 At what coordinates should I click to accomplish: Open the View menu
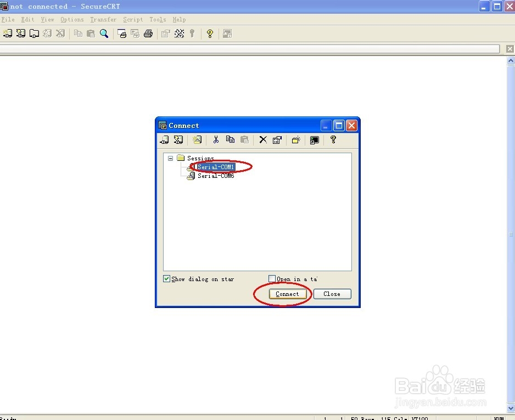(x=47, y=20)
